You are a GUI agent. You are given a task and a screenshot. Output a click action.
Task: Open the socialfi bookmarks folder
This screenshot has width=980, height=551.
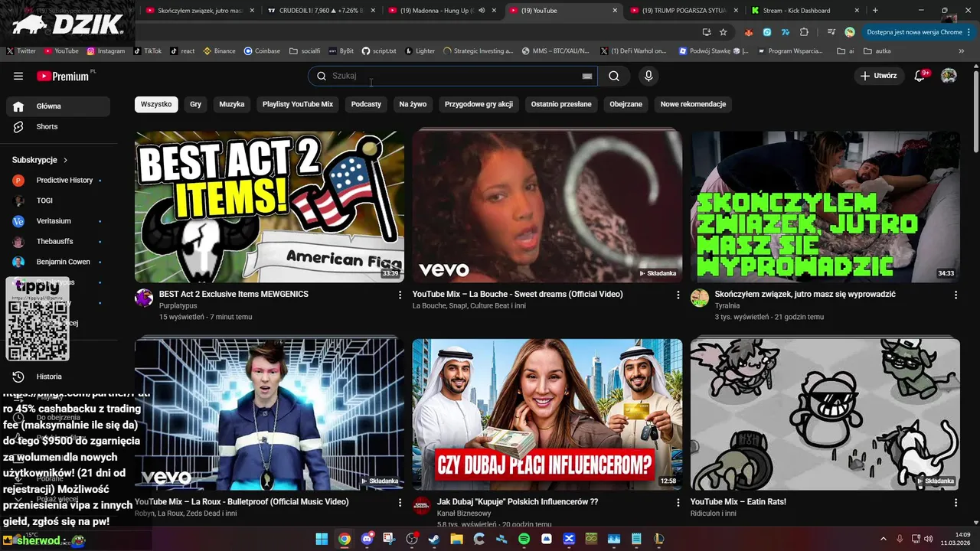point(305,51)
